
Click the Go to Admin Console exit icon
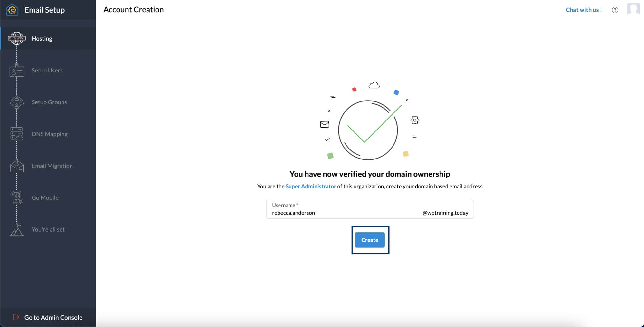tap(16, 317)
